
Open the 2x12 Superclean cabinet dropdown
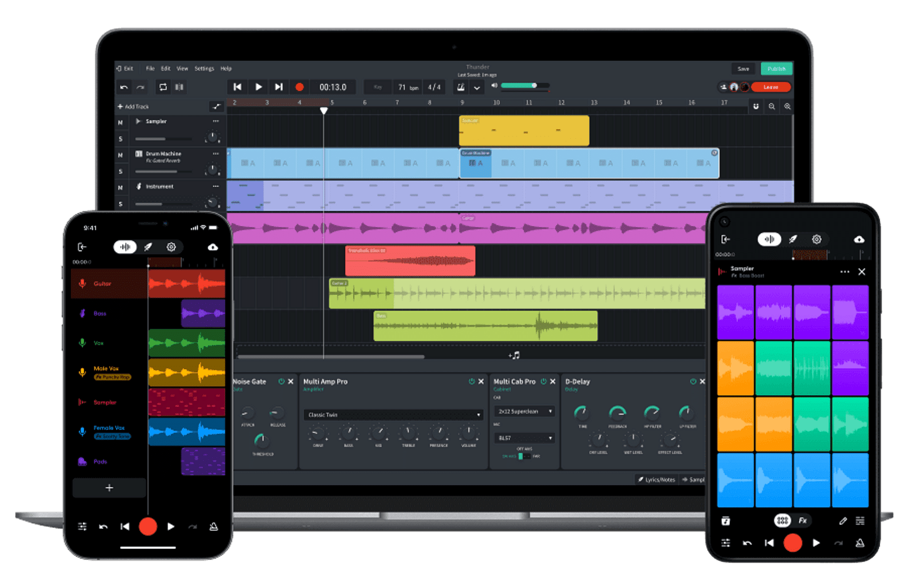tap(524, 411)
